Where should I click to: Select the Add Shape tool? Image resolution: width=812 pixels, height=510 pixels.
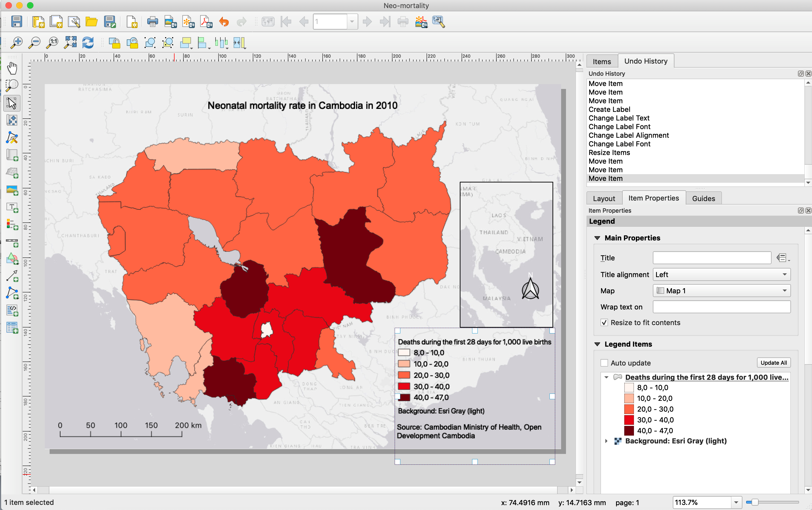(12, 259)
